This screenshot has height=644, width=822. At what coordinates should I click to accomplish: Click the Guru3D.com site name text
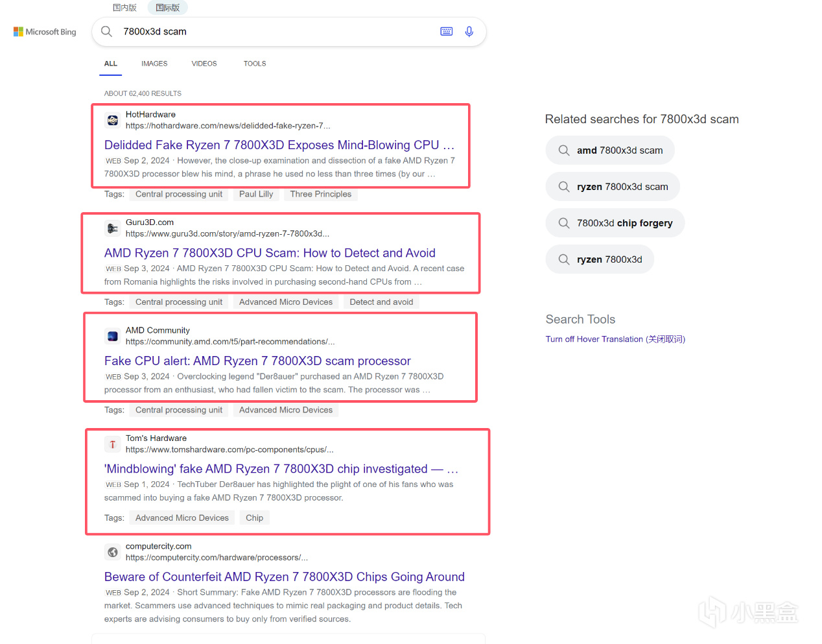[x=150, y=222]
